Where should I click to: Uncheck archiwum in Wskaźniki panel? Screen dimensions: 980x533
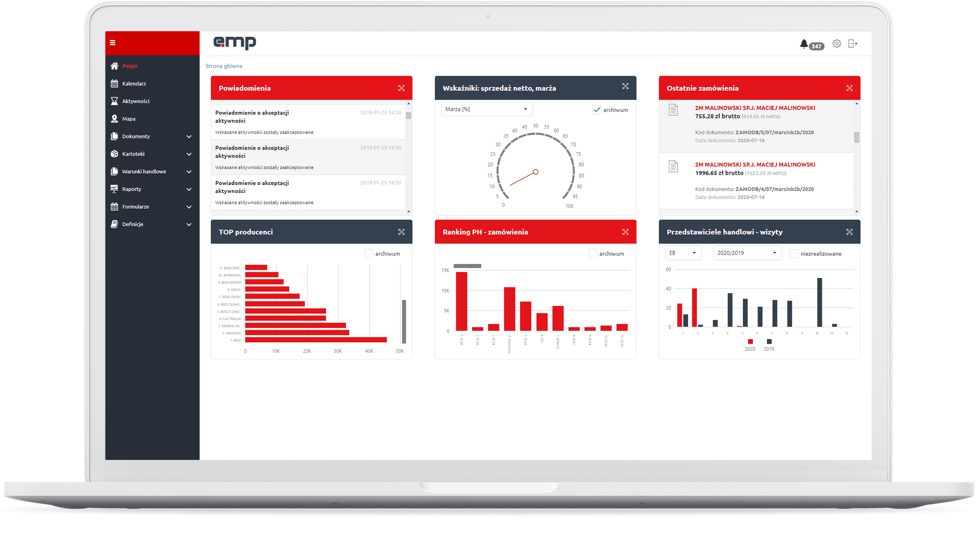pos(597,110)
